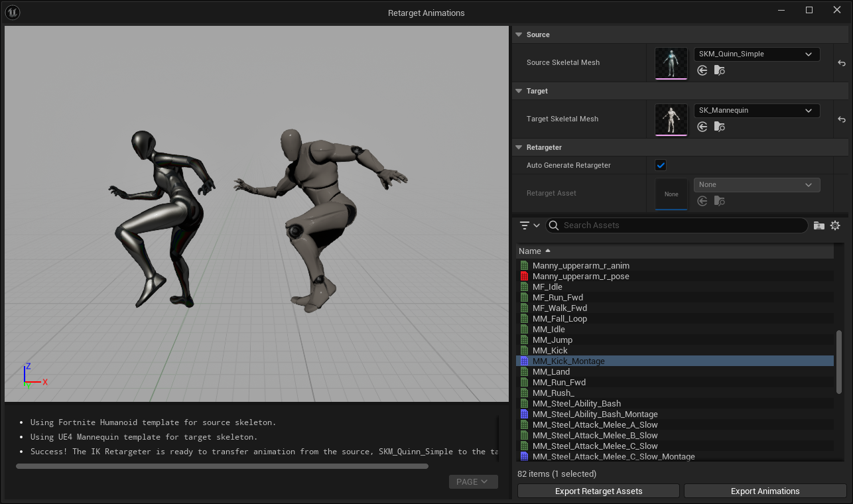Sort assets by Name column header
The width and height of the screenshot is (853, 504).
tap(675, 251)
